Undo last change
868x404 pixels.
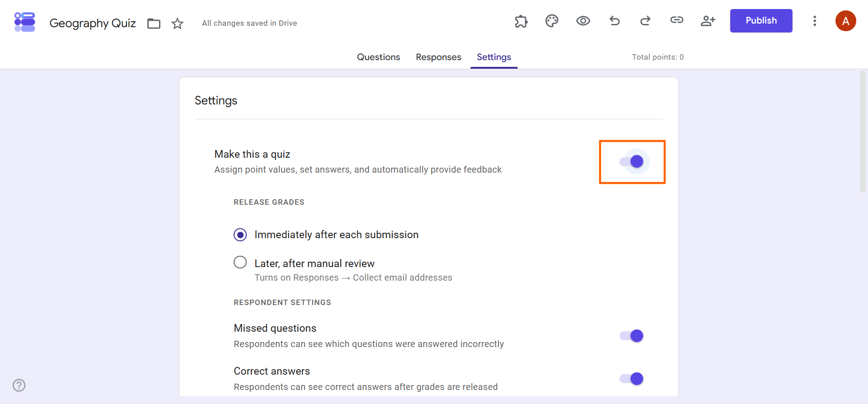click(615, 21)
